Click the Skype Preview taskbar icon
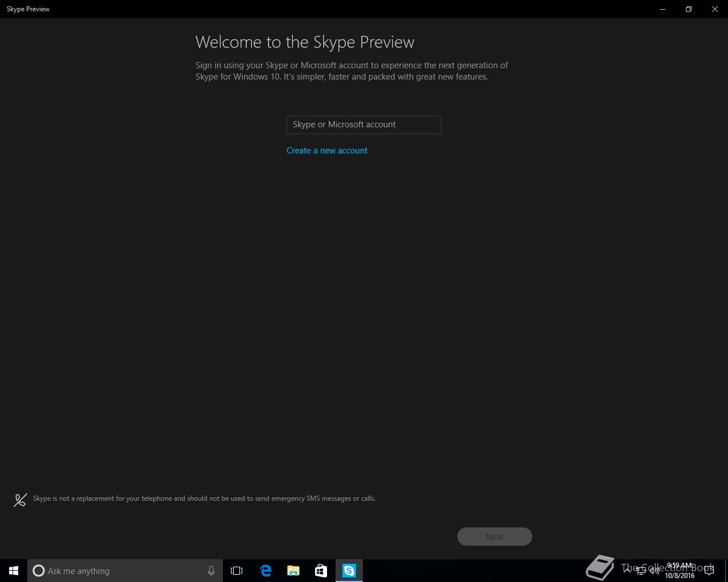This screenshot has height=582, width=728. pos(349,571)
